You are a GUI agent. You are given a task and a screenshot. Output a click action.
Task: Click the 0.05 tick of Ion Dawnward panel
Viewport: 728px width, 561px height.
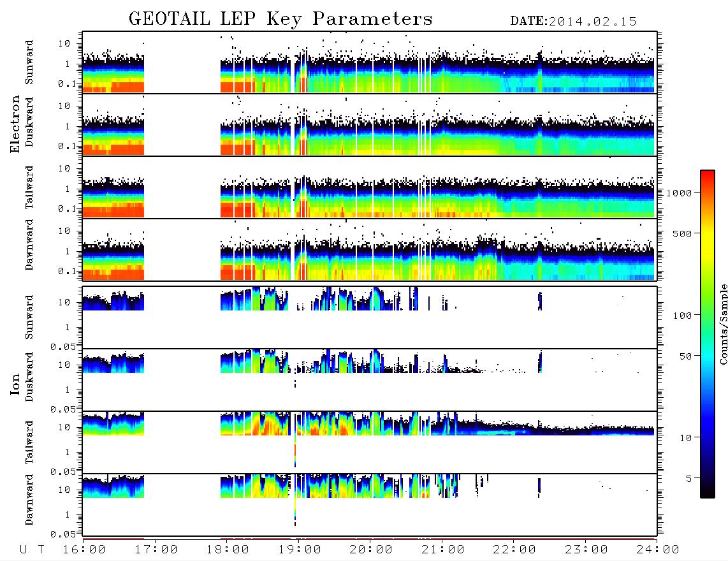pos(63,534)
